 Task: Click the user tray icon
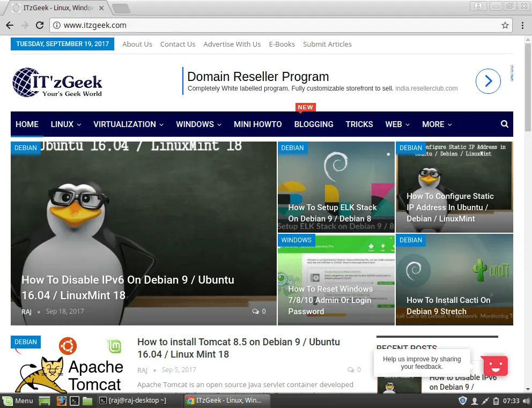475,401
